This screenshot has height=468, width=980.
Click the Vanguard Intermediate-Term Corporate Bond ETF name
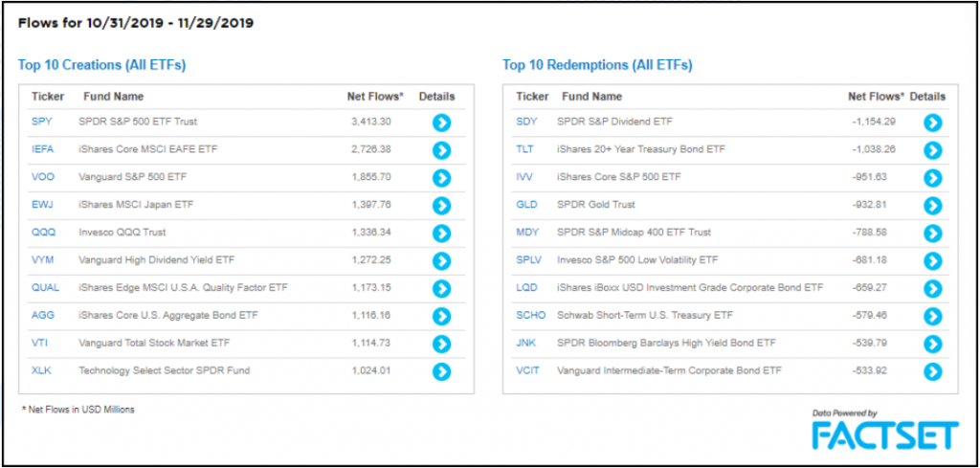point(669,369)
